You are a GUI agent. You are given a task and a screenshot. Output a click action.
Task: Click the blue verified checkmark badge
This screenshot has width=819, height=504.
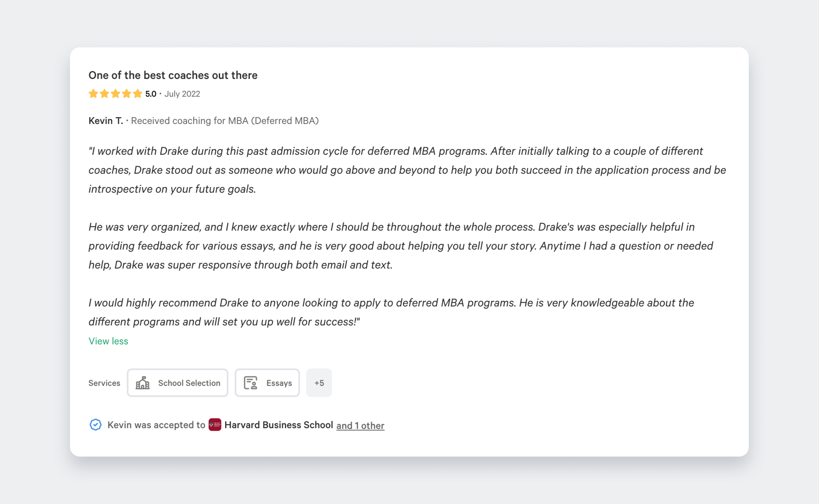pos(95,425)
